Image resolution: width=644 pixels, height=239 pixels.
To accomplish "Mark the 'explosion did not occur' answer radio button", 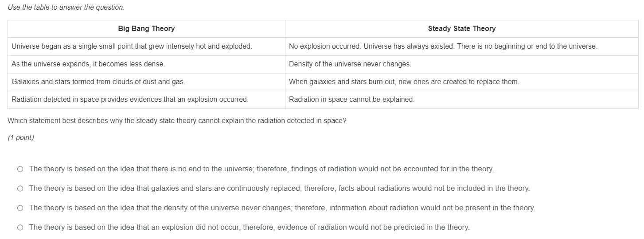I will (20, 227).
